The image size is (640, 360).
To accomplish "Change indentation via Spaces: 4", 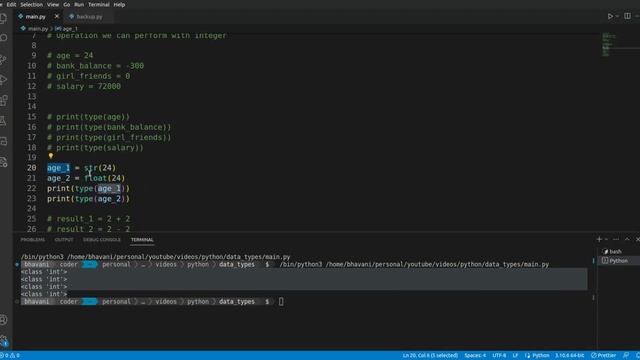I will click(475, 356).
